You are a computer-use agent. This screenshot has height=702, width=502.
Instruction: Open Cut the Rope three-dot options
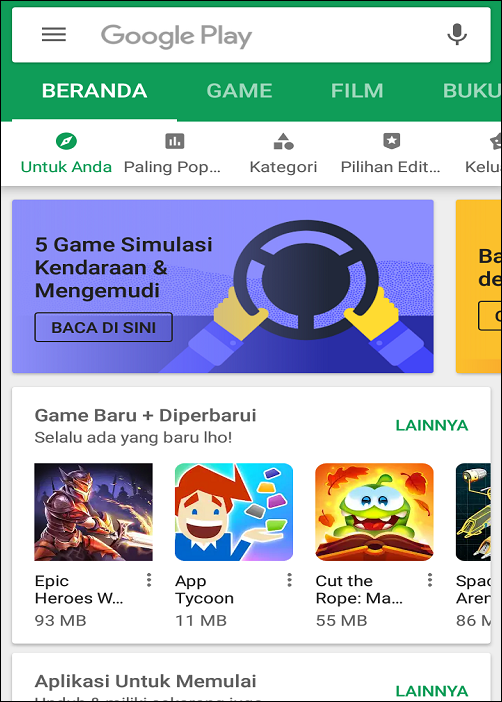(429, 580)
